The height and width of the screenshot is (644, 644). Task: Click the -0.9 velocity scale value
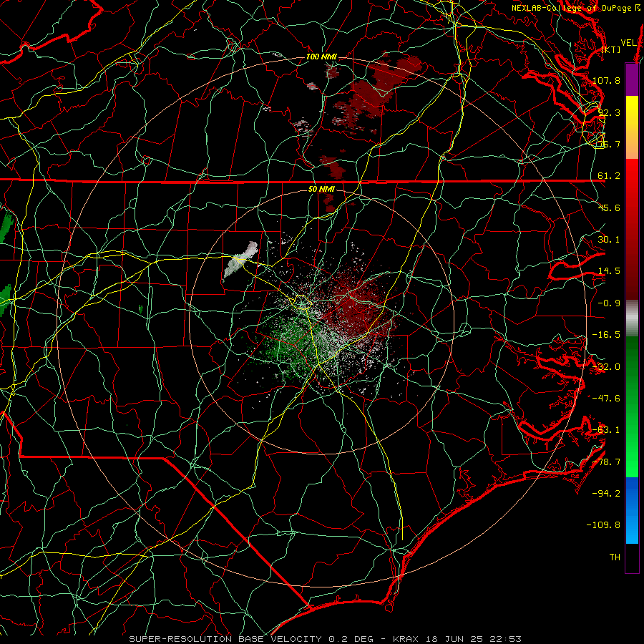609,303
